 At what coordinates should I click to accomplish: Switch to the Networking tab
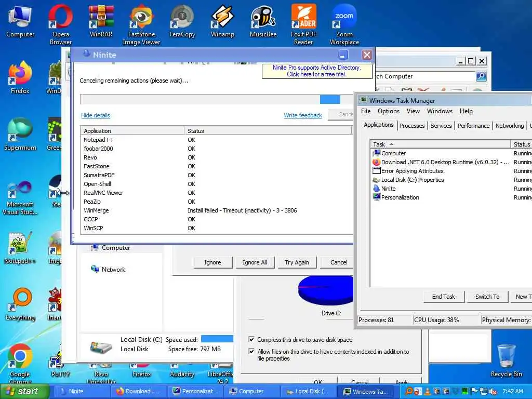click(x=509, y=126)
